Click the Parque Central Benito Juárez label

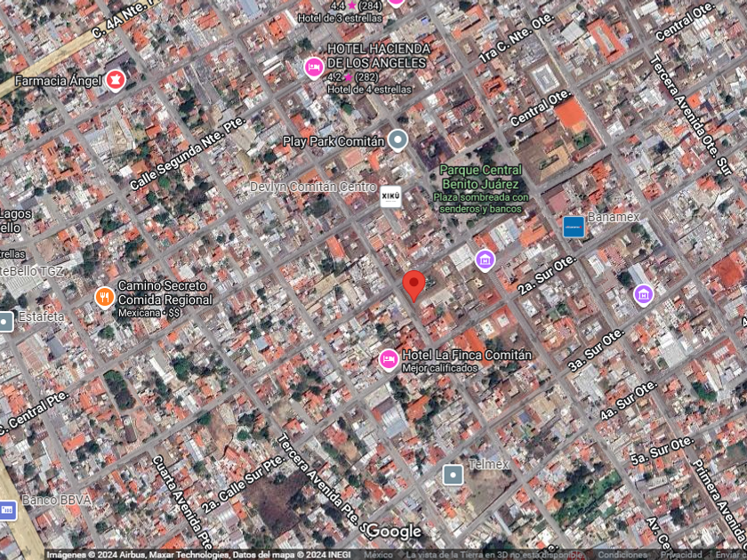[481, 177]
